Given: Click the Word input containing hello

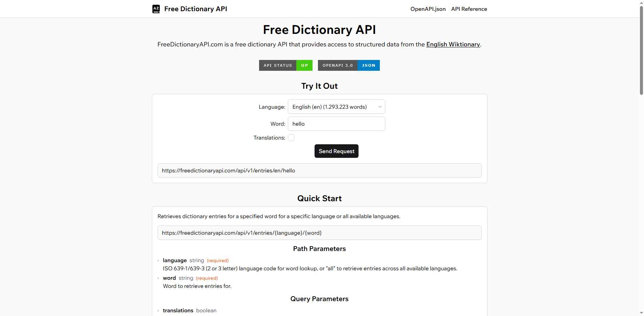Looking at the screenshot, I should point(336,124).
